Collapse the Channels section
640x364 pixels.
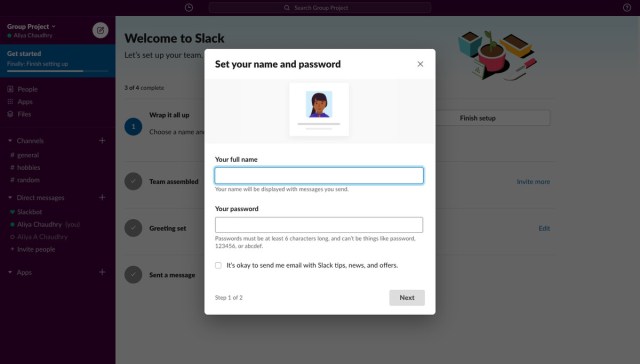(x=10, y=140)
